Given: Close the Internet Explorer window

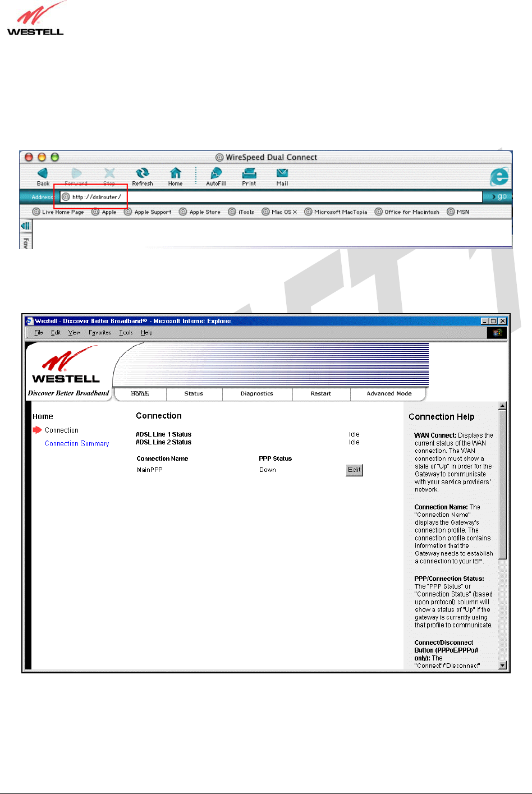Looking at the screenshot, I should pos(503,321).
